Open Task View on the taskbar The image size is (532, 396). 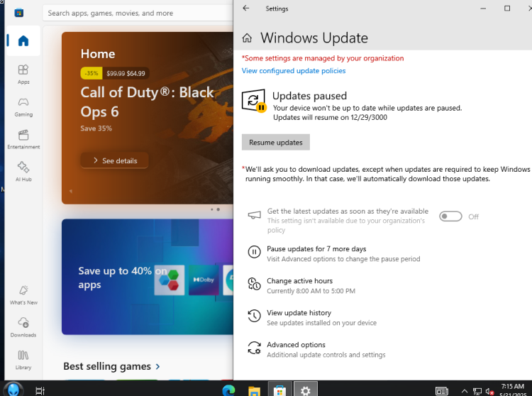tap(40, 390)
